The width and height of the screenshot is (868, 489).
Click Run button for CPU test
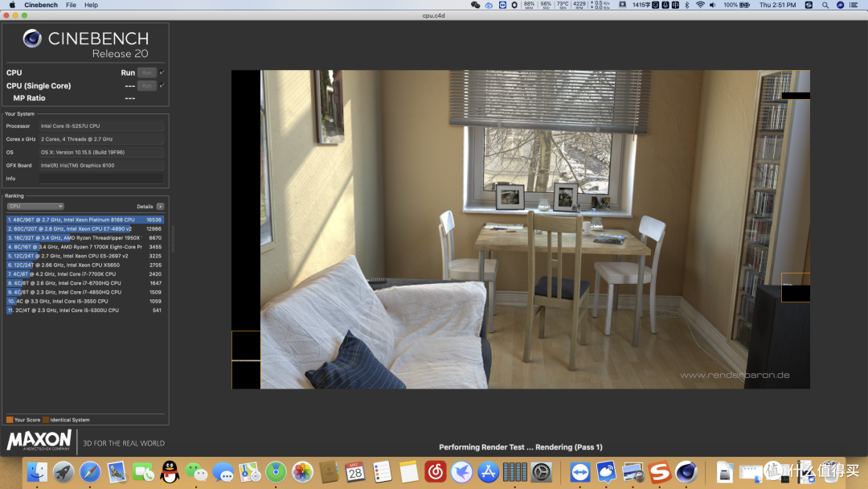coord(147,72)
